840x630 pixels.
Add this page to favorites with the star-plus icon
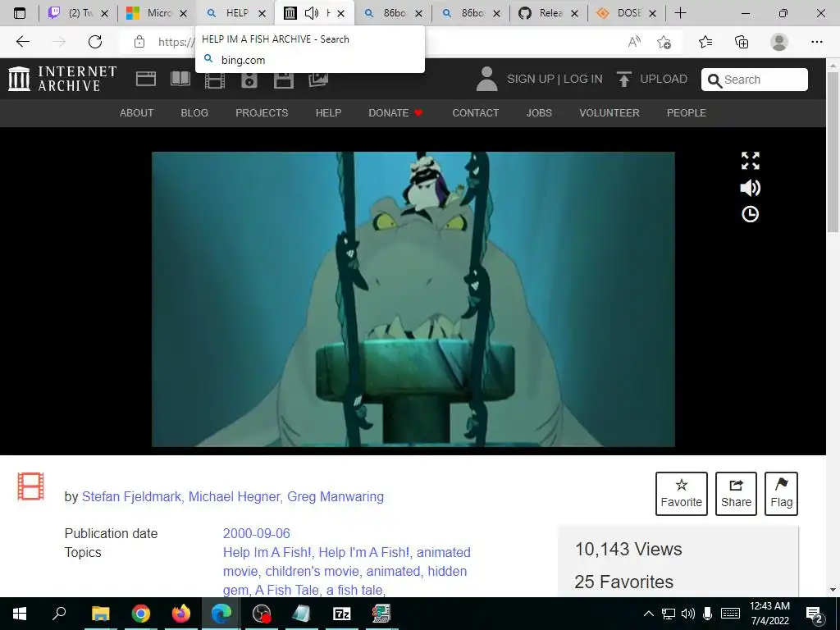664,42
